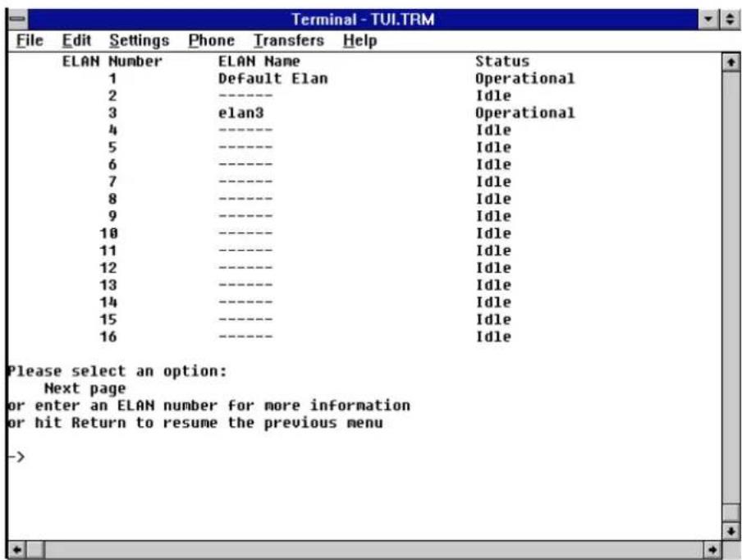This screenshot has width=742, height=560.
Task: Click ELAN number 9
Action: pos(112,216)
